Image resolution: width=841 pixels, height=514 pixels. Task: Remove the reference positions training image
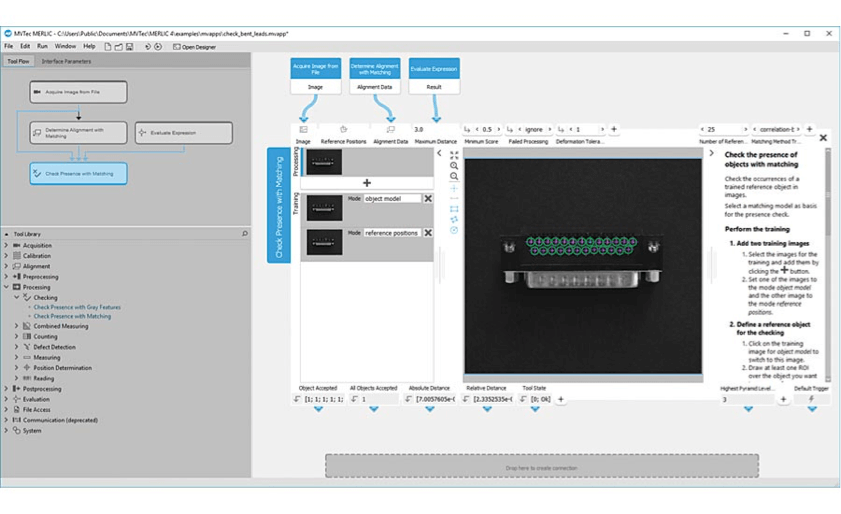(428, 233)
